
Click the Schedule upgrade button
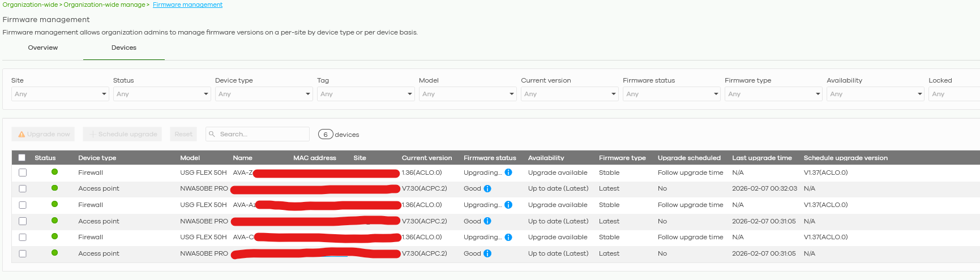[x=122, y=134]
